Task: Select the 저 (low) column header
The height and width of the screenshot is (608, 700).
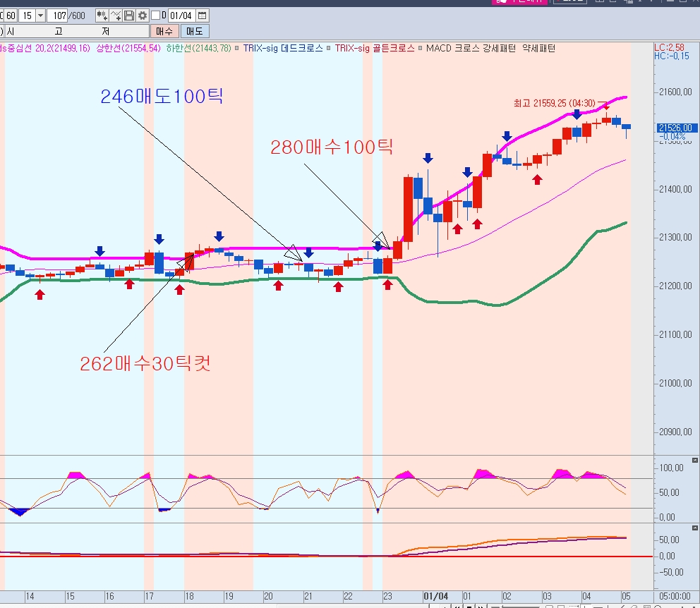Action: pos(105,31)
